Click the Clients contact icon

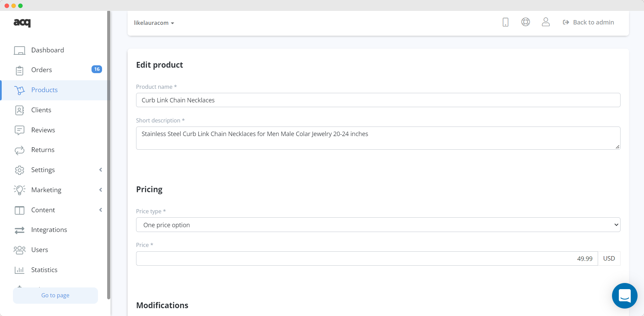19,110
